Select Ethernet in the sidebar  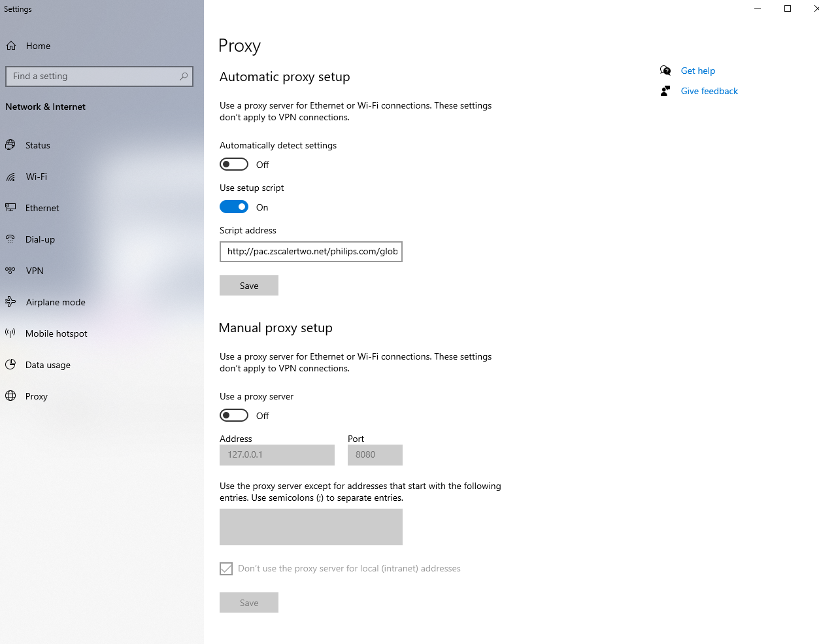click(x=42, y=208)
